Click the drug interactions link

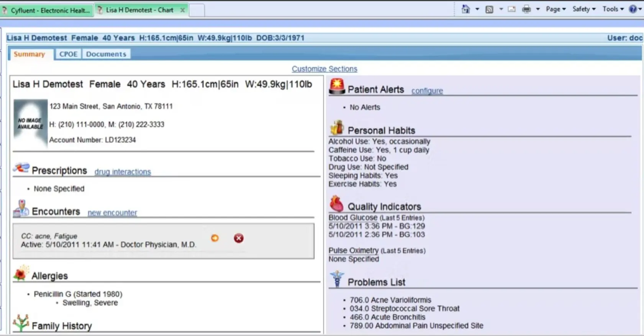click(123, 172)
